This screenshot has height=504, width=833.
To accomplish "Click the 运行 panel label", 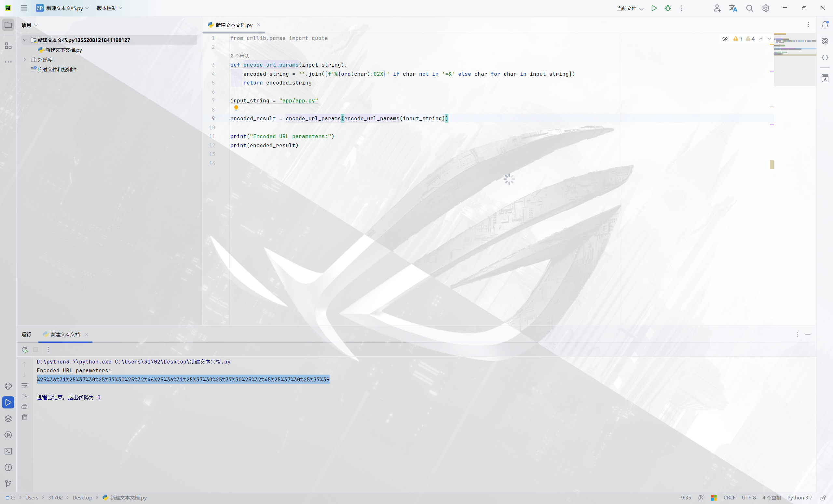I will coord(26,334).
